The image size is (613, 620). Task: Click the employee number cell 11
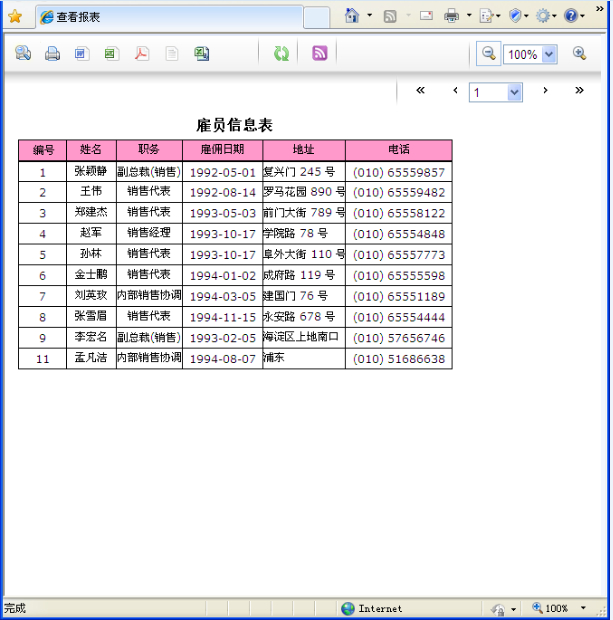coord(43,359)
